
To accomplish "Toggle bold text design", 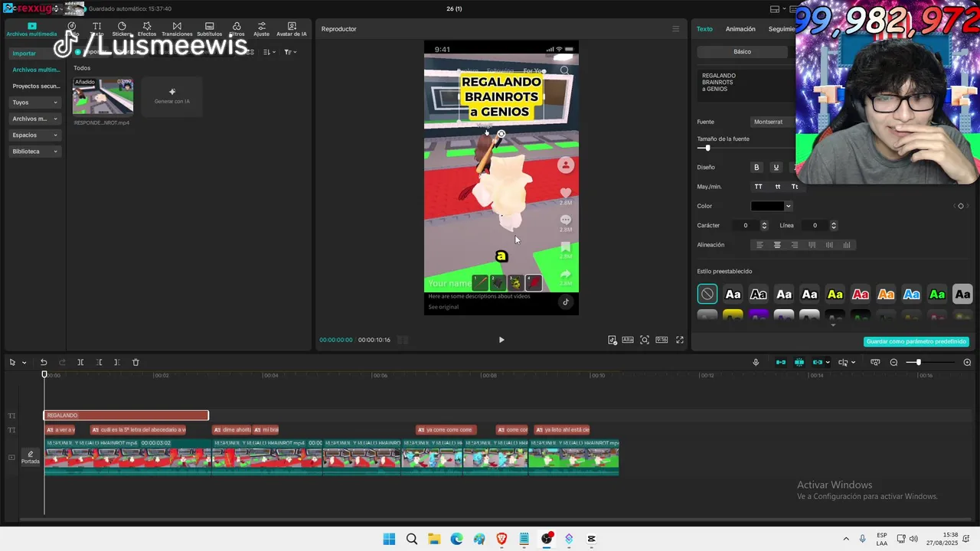I will pos(756,168).
